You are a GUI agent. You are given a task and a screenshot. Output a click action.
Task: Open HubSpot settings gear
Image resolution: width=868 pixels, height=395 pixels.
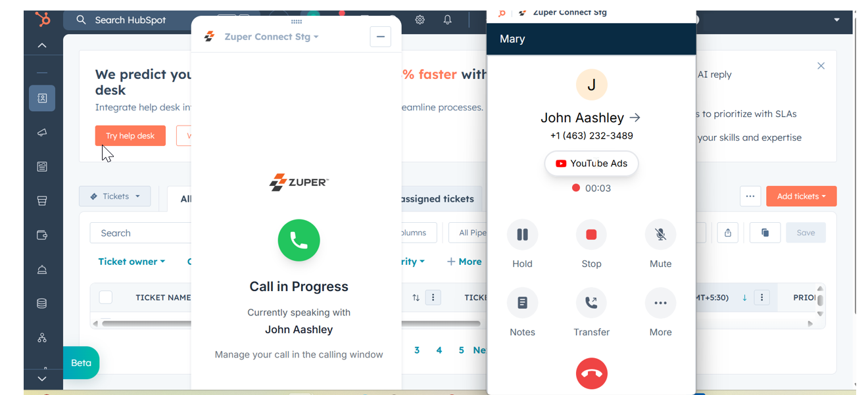coord(420,20)
